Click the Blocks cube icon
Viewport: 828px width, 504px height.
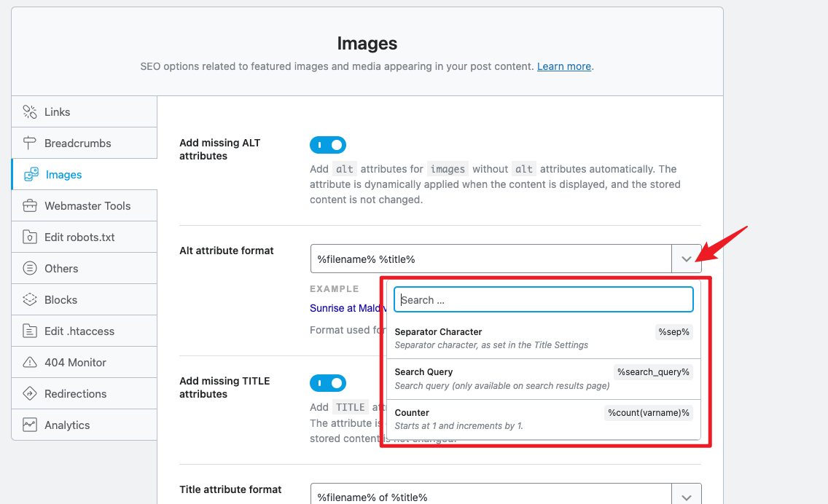tap(30, 300)
